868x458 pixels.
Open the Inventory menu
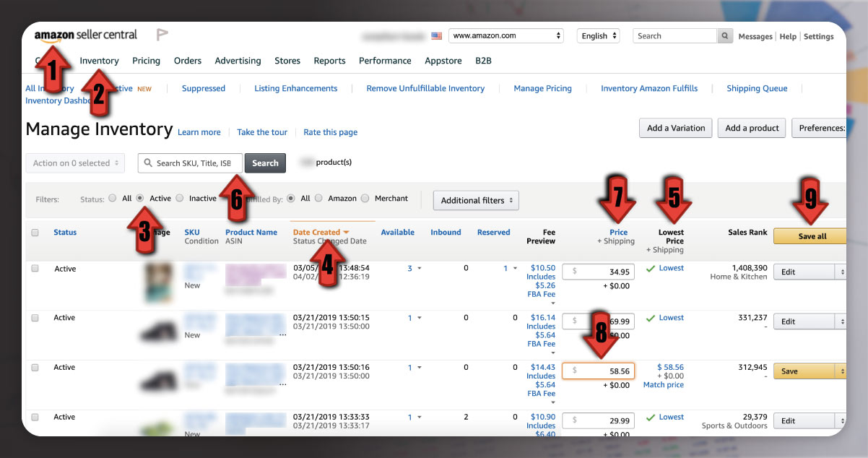pos(100,61)
